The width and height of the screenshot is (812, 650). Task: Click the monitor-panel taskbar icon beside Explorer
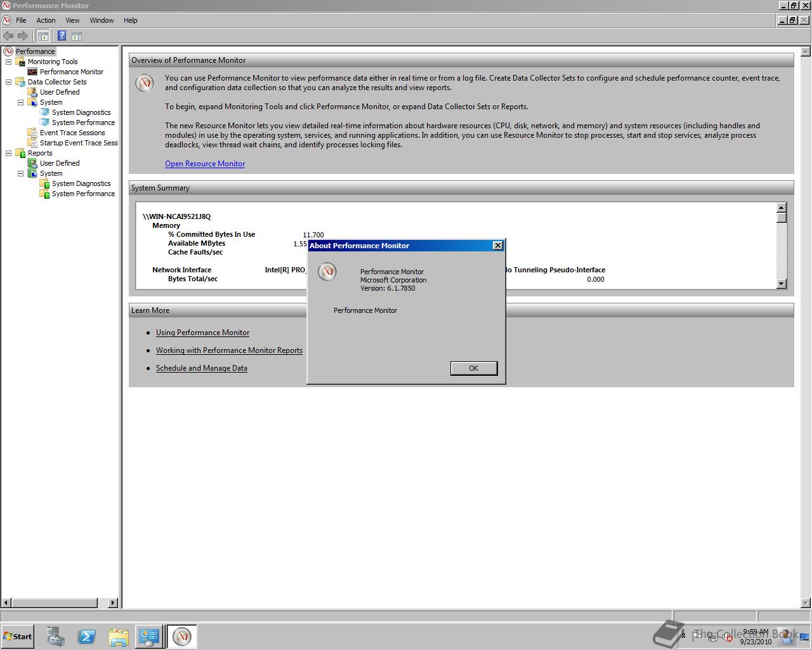click(x=149, y=637)
